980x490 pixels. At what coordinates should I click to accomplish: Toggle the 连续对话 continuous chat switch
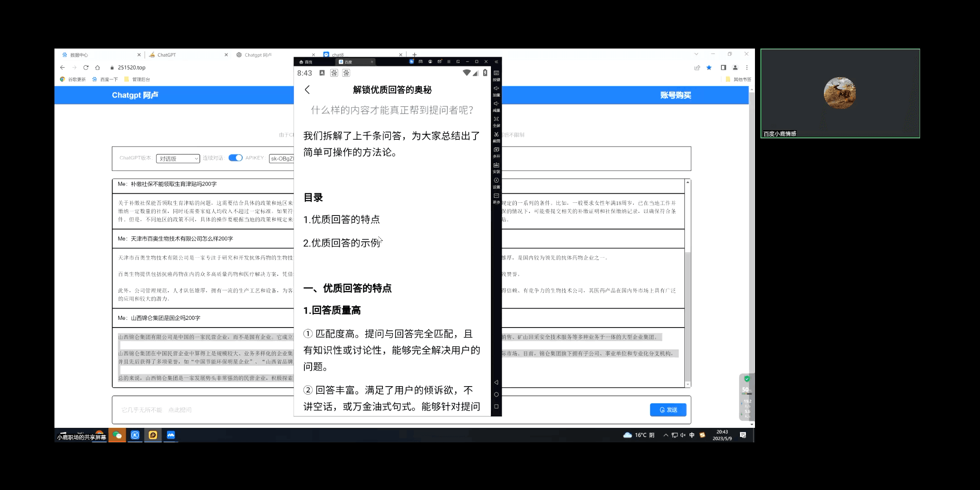(235, 158)
